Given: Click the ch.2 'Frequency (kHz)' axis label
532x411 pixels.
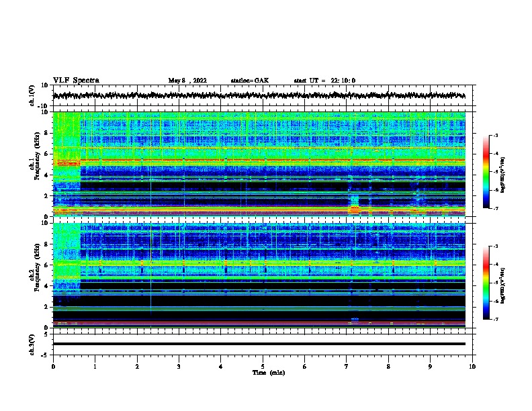Looking at the screenshot, I should pyautogui.click(x=38, y=267).
